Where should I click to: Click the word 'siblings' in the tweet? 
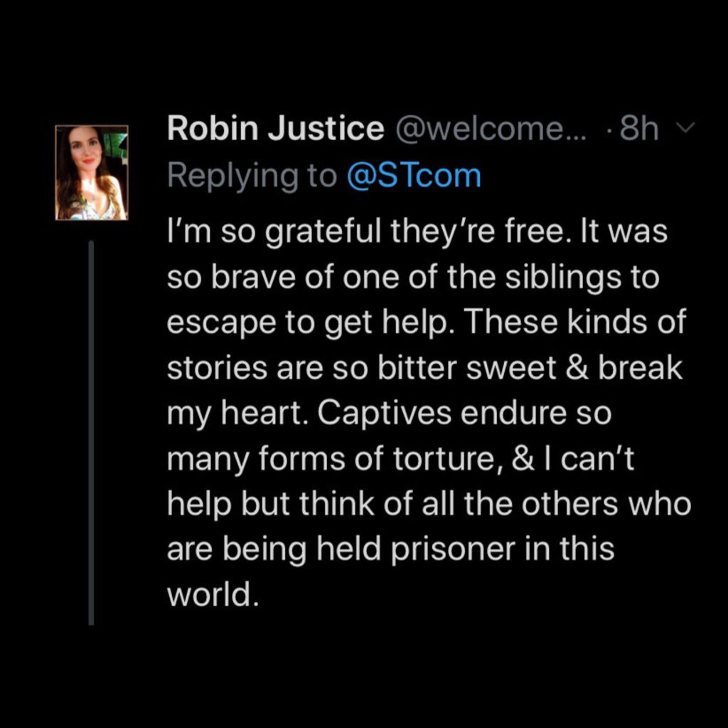click(x=564, y=278)
